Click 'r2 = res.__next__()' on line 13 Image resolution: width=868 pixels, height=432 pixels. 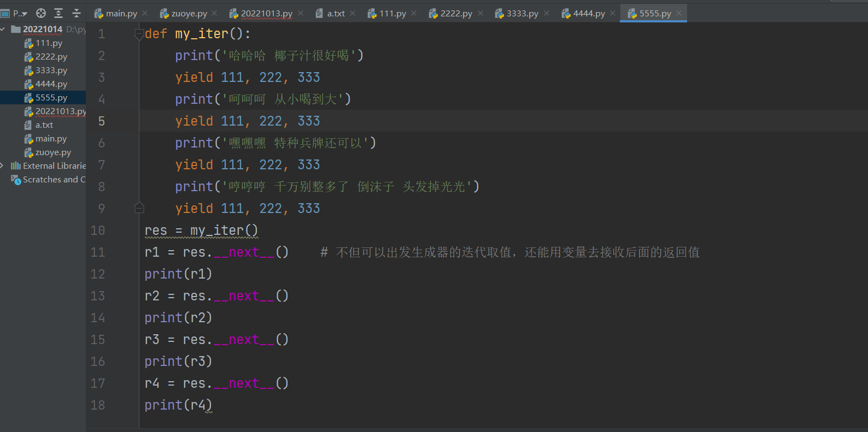pyautogui.click(x=216, y=296)
